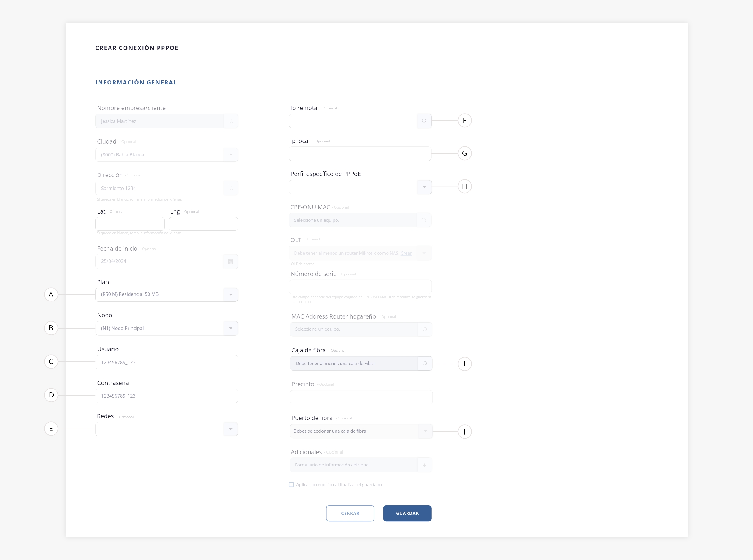Image resolution: width=753 pixels, height=560 pixels.
Task: Click plus icon in Adicionales field
Action: 424,465
